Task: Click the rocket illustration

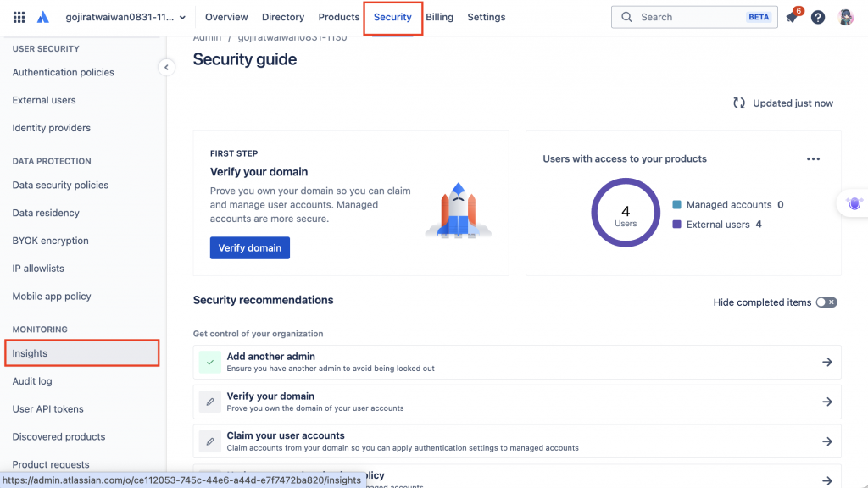Action: click(x=459, y=211)
